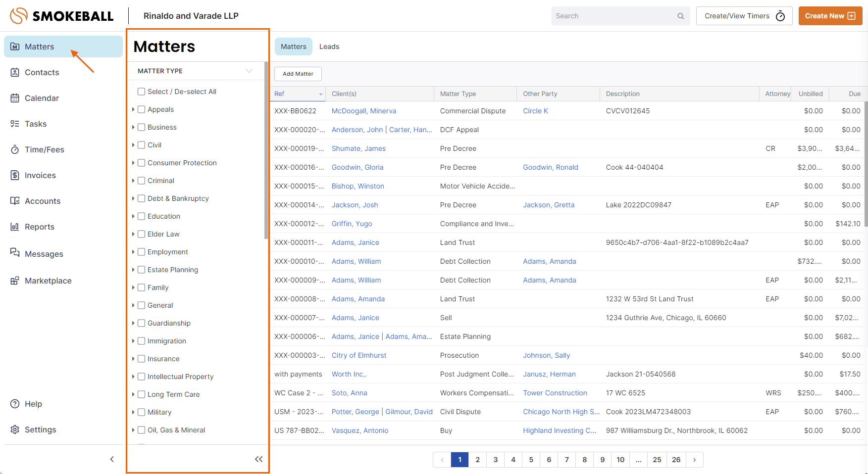Viewport: 868px width, 474px height.
Task: Open the Ref column sort dropdown arrow
Action: [321, 94]
